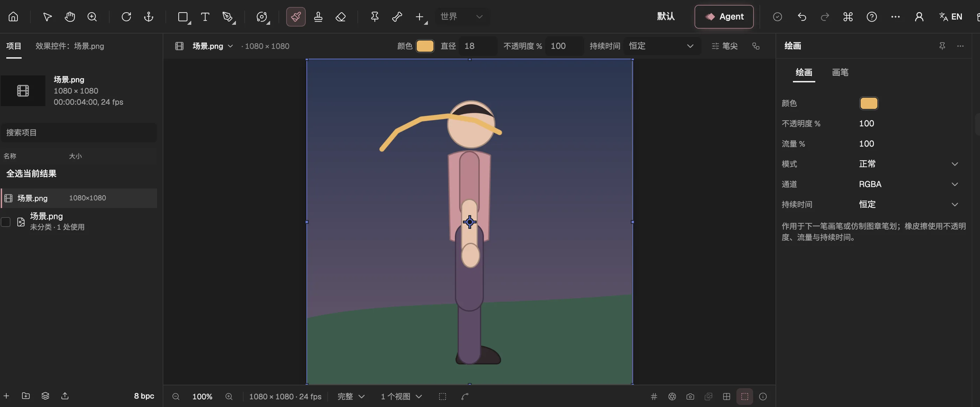Select the 绘画 sub-tab
This screenshot has width=980, height=407.
tap(804, 72)
